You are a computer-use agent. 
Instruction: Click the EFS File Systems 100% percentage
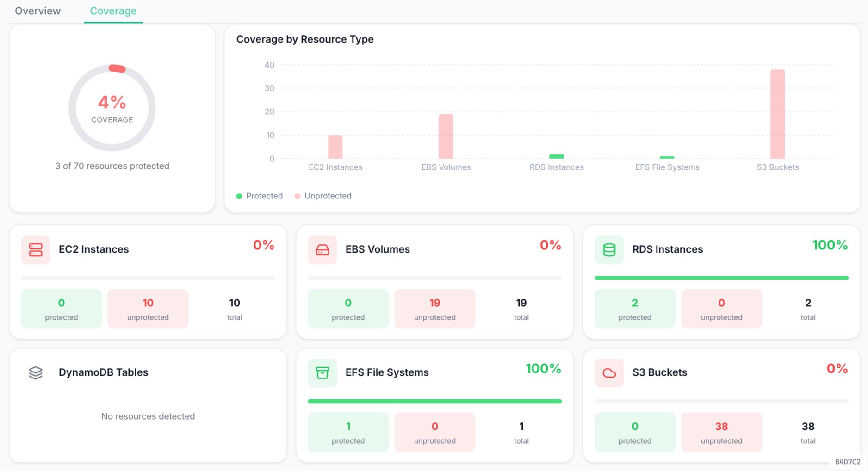click(x=543, y=369)
